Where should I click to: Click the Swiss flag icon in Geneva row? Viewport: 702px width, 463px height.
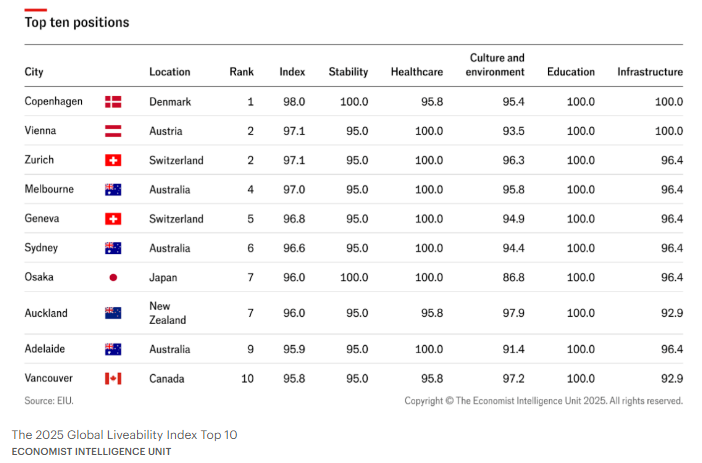point(113,219)
